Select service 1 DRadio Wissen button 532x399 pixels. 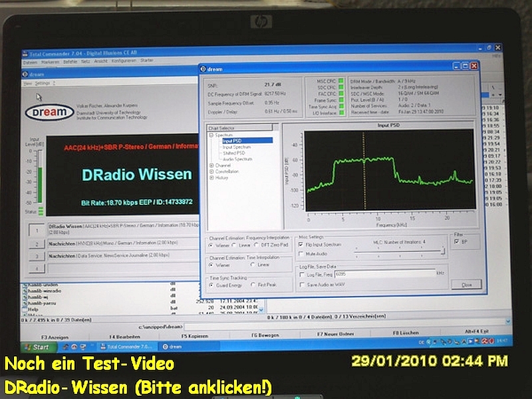(37, 231)
